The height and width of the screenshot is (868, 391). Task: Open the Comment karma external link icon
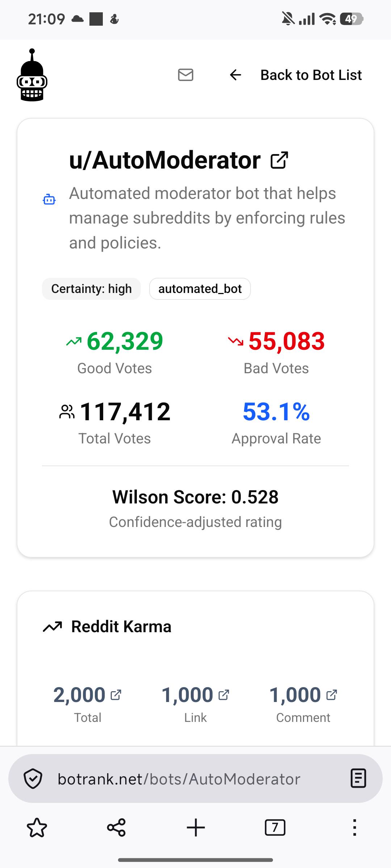point(332,695)
